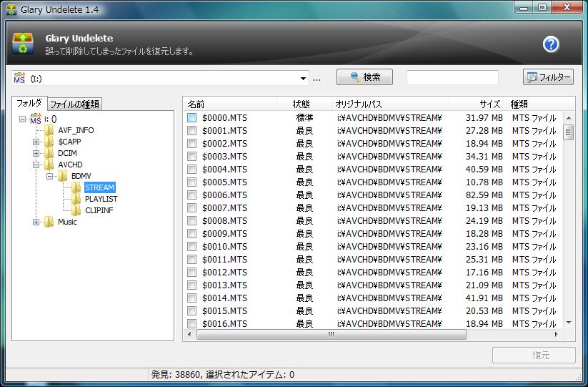This screenshot has width=588, height=387.
Task: Open the フィルター filter button
Action: (548, 77)
